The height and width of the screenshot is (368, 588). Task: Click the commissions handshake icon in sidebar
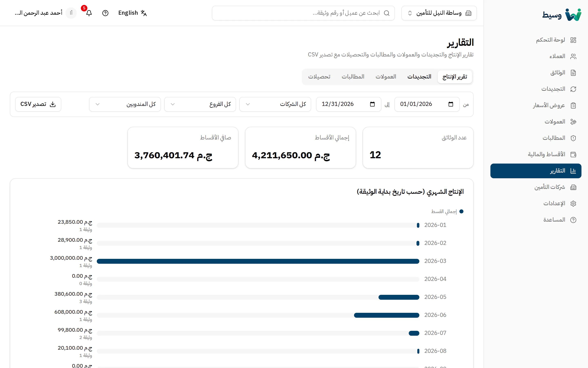[x=573, y=122]
